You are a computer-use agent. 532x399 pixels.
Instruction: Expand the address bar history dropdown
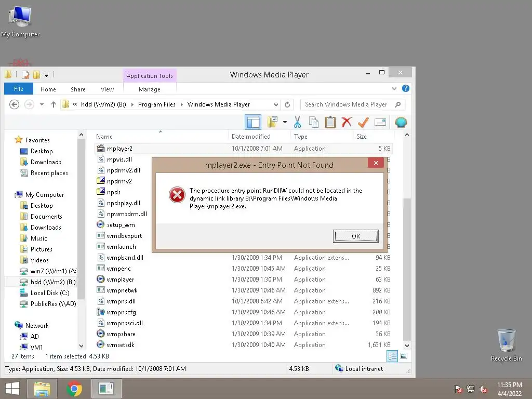tap(276, 104)
